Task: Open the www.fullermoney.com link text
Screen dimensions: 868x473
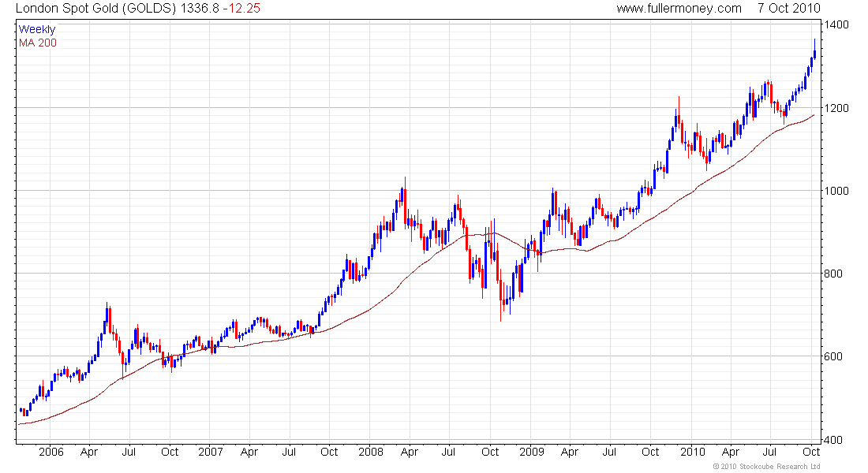Action: pyautogui.click(x=679, y=9)
